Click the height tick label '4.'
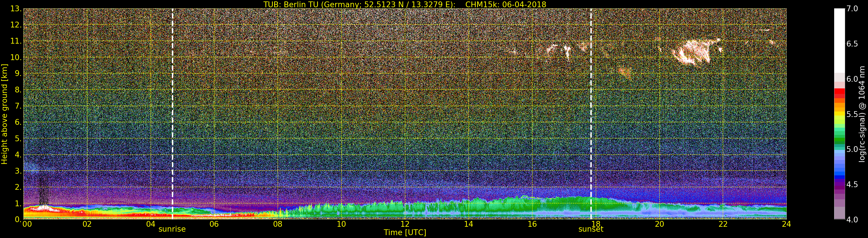This screenshot has height=238, width=868. pos(18,155)
